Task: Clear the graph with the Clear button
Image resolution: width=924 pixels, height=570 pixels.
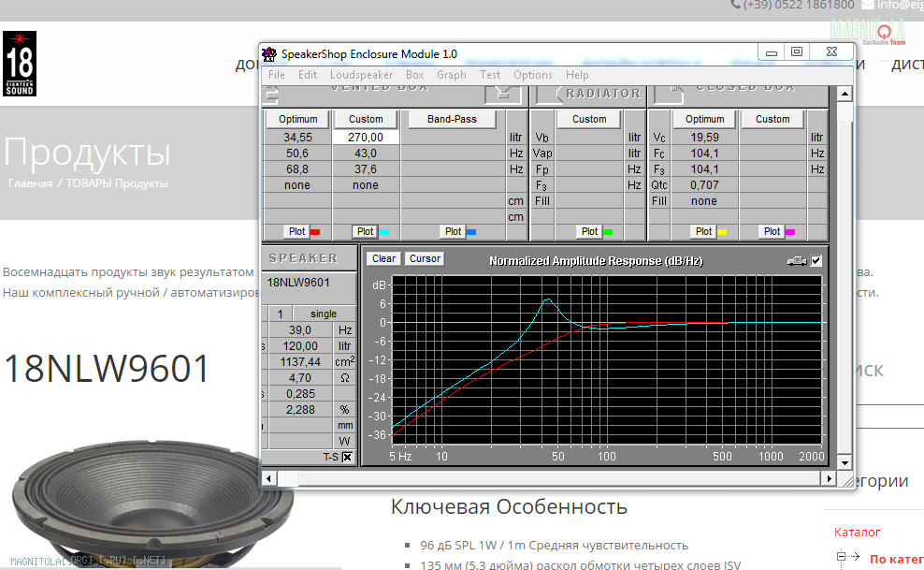Action: pos(383,258)
